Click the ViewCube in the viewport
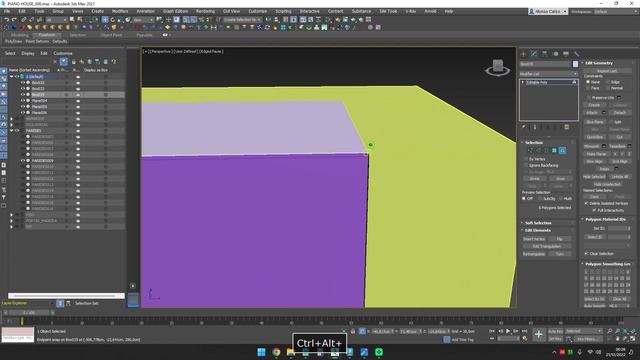The image size is (640, 360). tap(498, 67)
